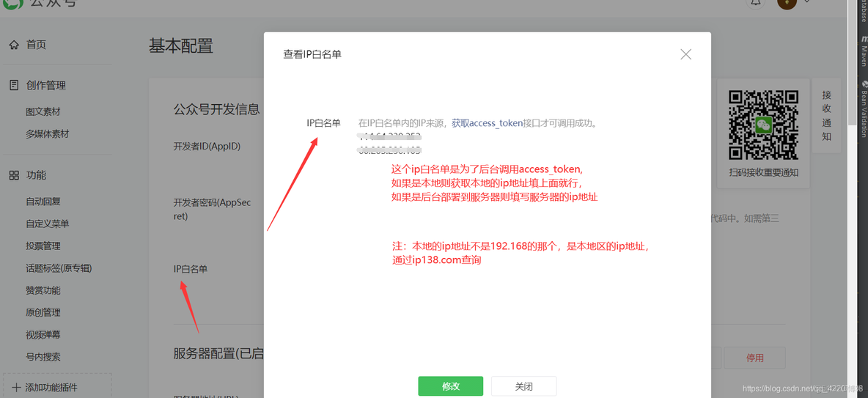Click the home icon beside 首页
868x398 pixels.
15,45
